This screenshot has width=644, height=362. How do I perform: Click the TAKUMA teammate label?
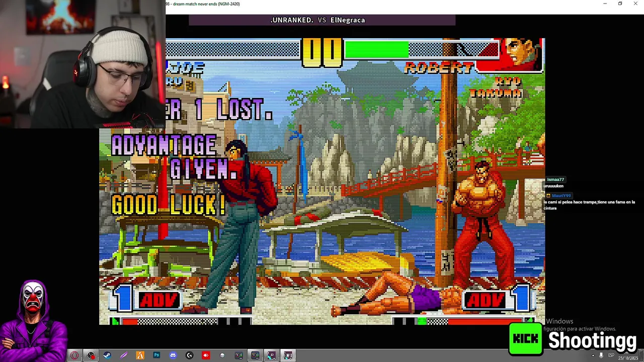[x=496, y=94]
